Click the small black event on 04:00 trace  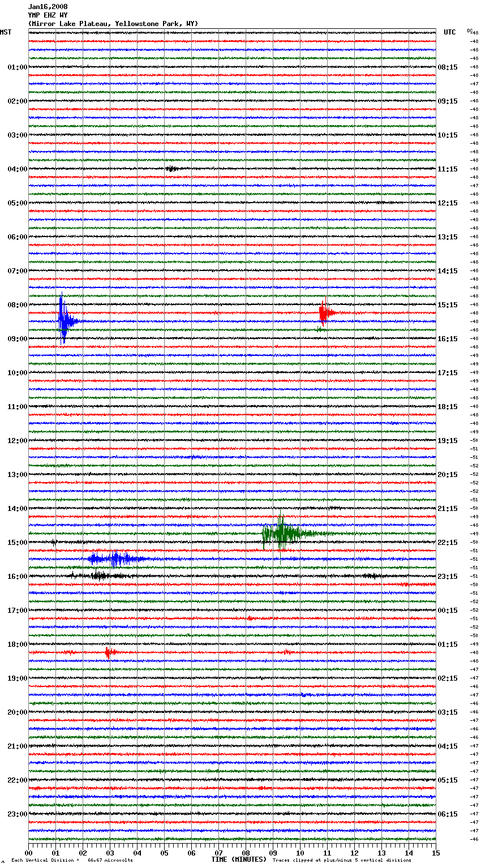(172, 169)
